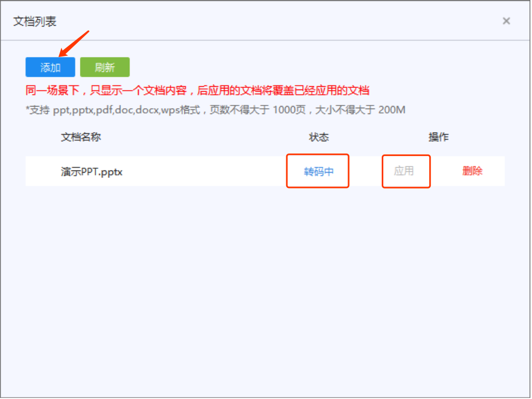Click the red warning text about 同一场景下
532x399 pixels.
(x=197, y=91)
